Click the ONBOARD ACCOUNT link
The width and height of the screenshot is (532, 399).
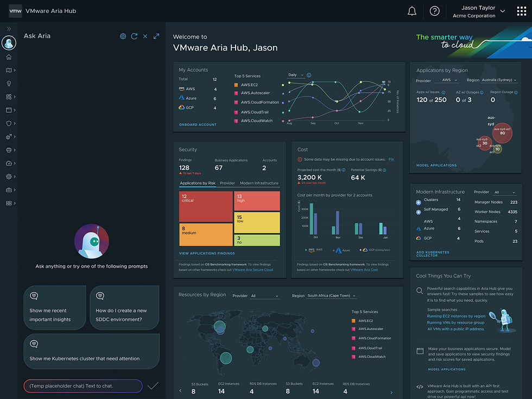198,125
